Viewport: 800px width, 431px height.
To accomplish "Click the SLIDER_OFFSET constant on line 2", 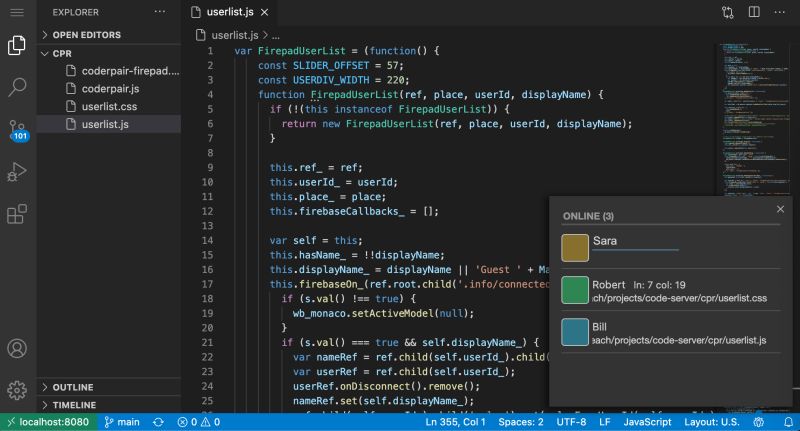I will click(331, 66).
